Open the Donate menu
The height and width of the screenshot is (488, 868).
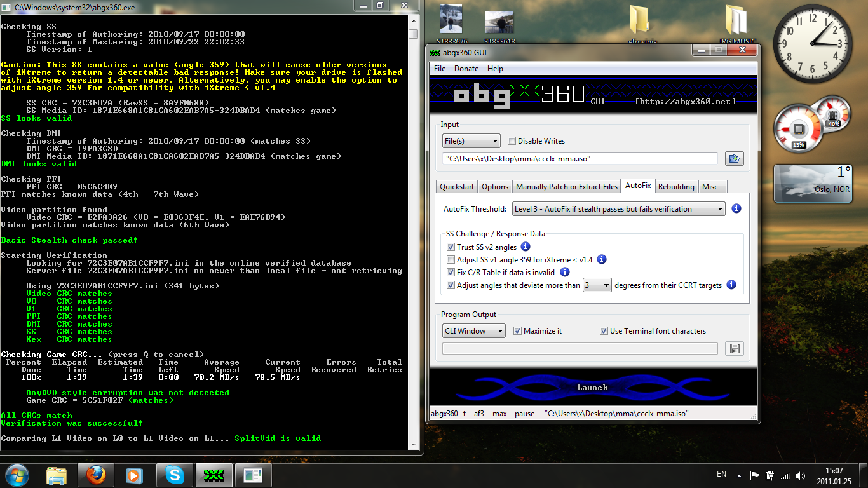click(x=466, y=69)
